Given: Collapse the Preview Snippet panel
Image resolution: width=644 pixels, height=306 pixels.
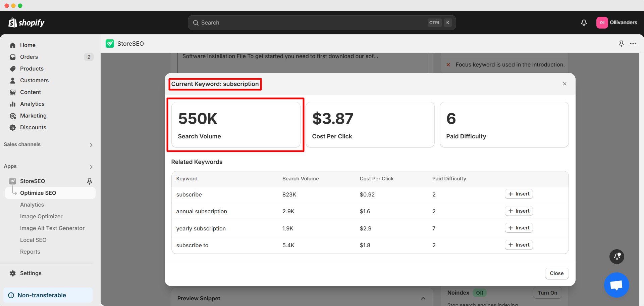Looking at the screenshot, I should [423, 298].
